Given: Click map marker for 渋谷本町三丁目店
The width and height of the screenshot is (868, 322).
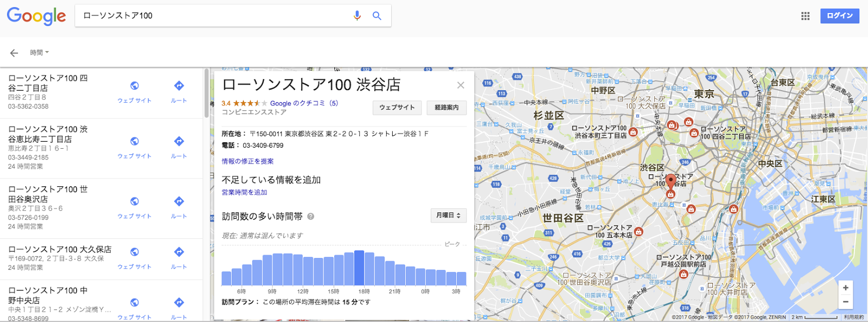Looking at the screenshot, I should (633, 132).
